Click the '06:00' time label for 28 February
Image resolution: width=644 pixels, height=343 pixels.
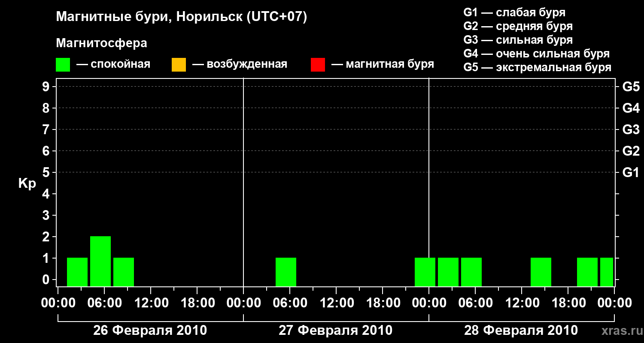[475, 303]
